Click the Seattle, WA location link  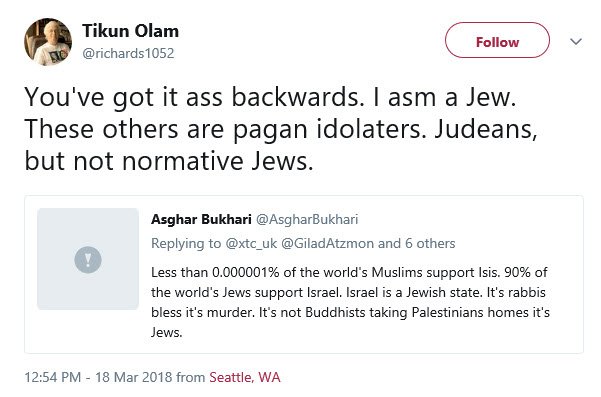[x=245, y=377]
